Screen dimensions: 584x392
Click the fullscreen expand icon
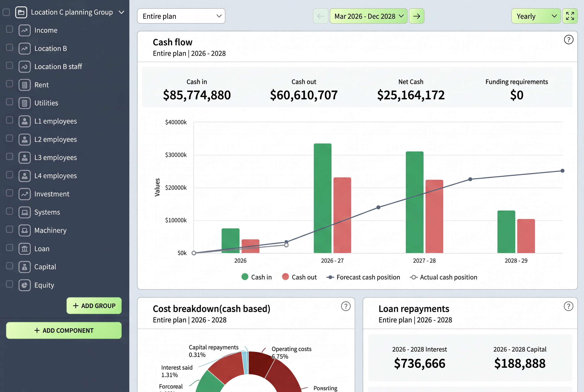pos(570,16)
